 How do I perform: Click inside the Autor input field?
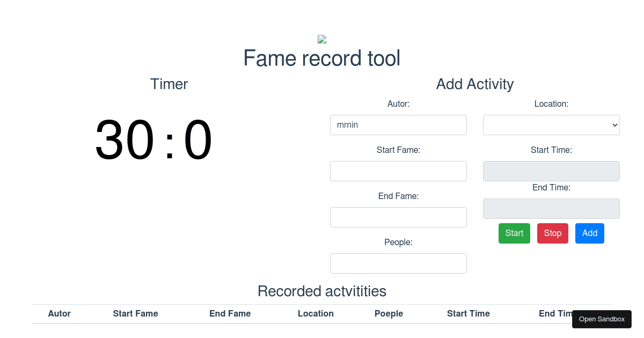click(398, 124)
